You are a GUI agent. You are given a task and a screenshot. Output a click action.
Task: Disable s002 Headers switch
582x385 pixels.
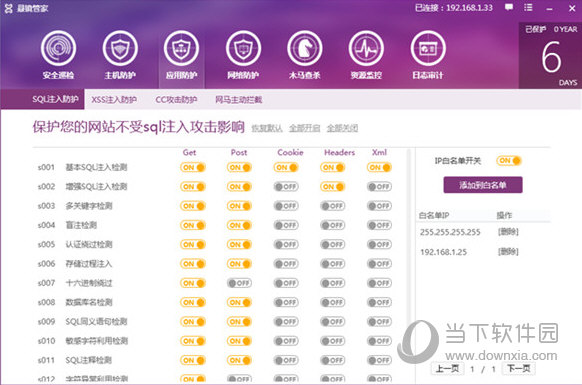(x=333, y=187)
